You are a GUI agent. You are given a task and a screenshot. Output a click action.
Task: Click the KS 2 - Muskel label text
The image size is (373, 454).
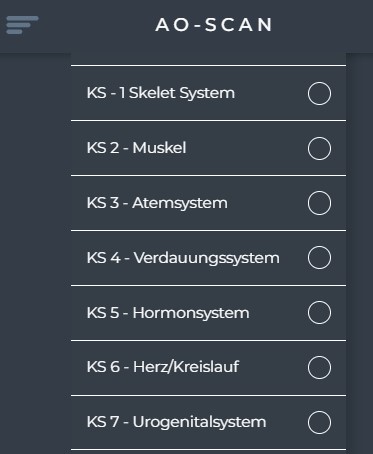tap(136, 148)
